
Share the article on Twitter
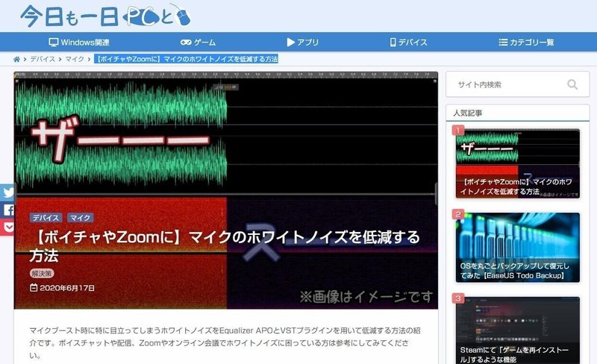click(x=7, y=192)
